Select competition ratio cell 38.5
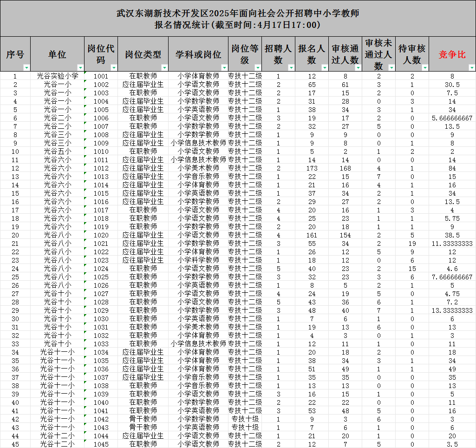 pyautogui.click(x=452, y=235)
